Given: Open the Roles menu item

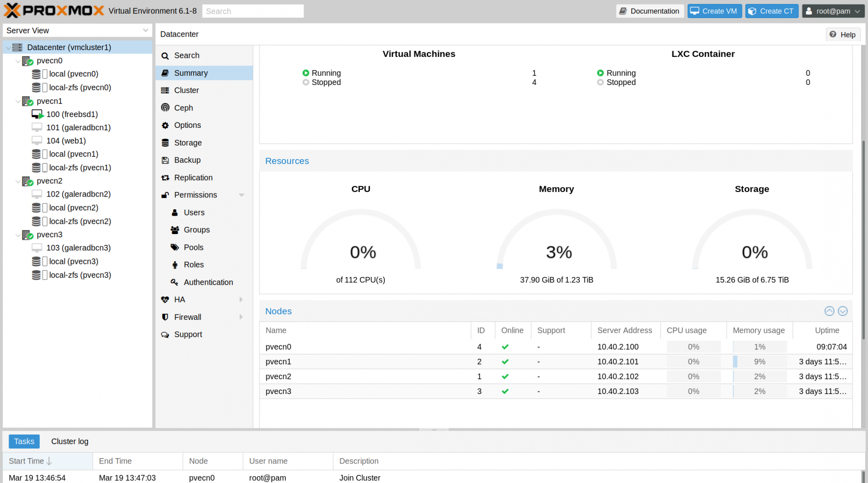Looking at the screenshot, I should click(204, 265).
